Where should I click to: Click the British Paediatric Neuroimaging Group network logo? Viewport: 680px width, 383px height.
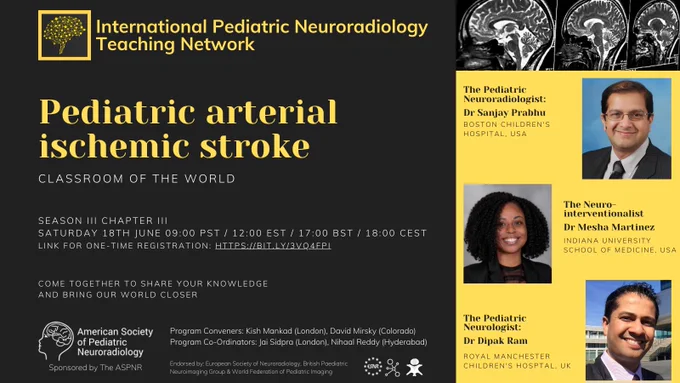pos(393,367)
